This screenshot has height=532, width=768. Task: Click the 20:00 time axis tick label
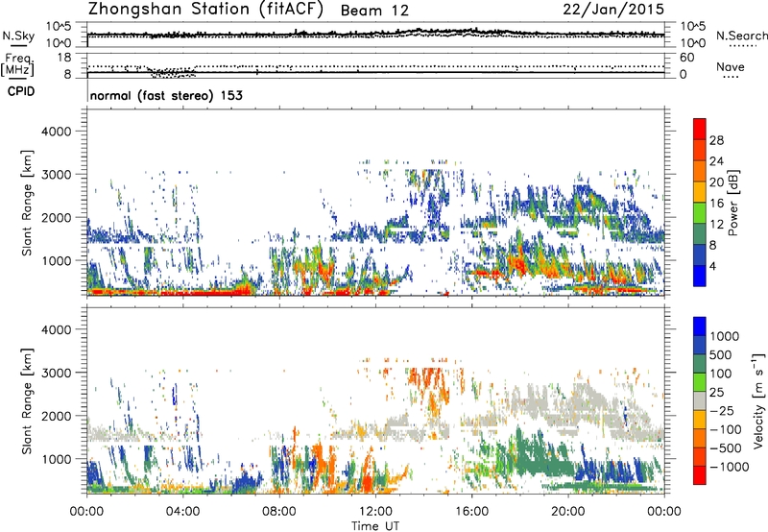(567, 512)
